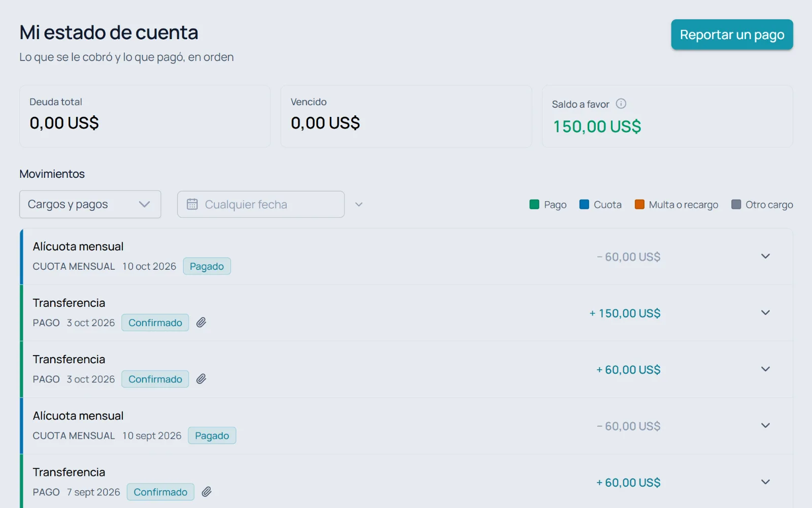The image size is (812, 508).
Task: Click Pagado badge on 10 sept 2026
Action: (212, 435)
